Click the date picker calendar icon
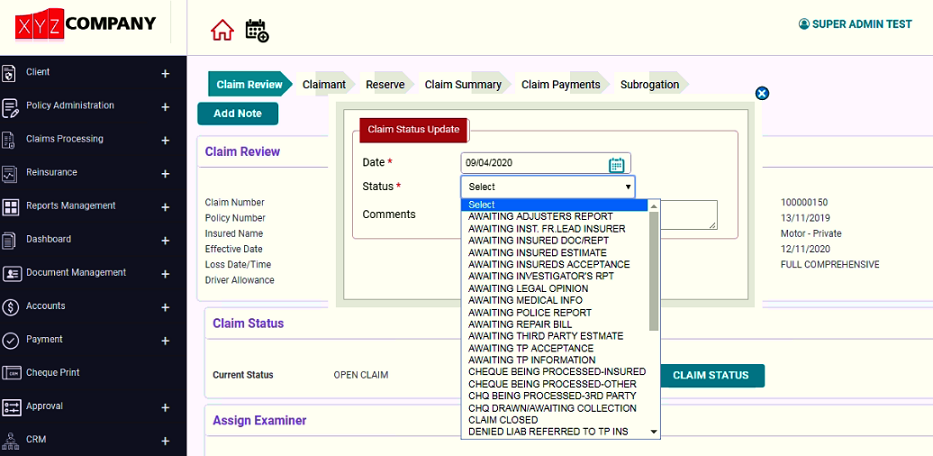Screen dimensions: 933x456 point(616,164)
